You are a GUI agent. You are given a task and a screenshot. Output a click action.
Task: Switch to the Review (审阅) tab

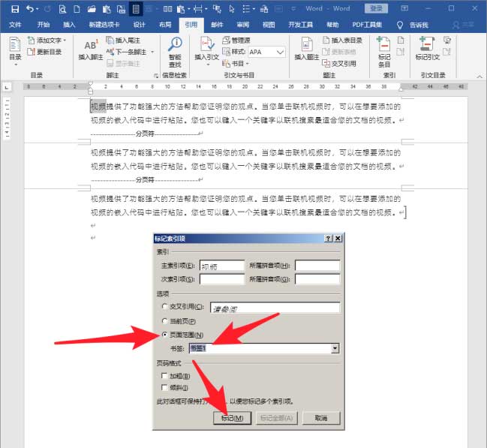[x=242, y=25]
